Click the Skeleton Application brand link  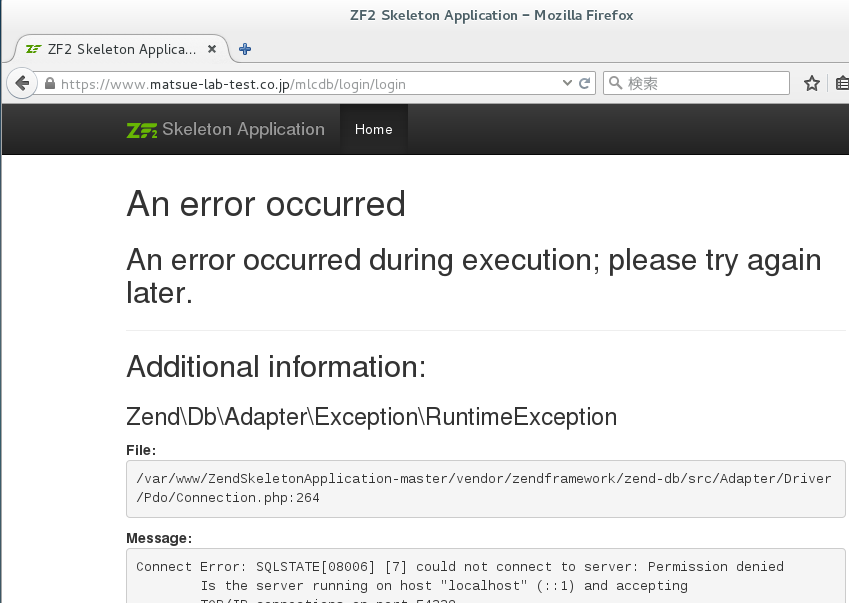coord(243,130)
